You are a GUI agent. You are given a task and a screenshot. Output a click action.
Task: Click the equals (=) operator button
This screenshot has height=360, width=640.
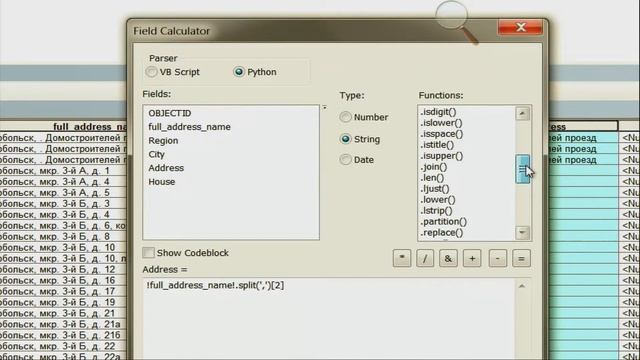(521, 258)
